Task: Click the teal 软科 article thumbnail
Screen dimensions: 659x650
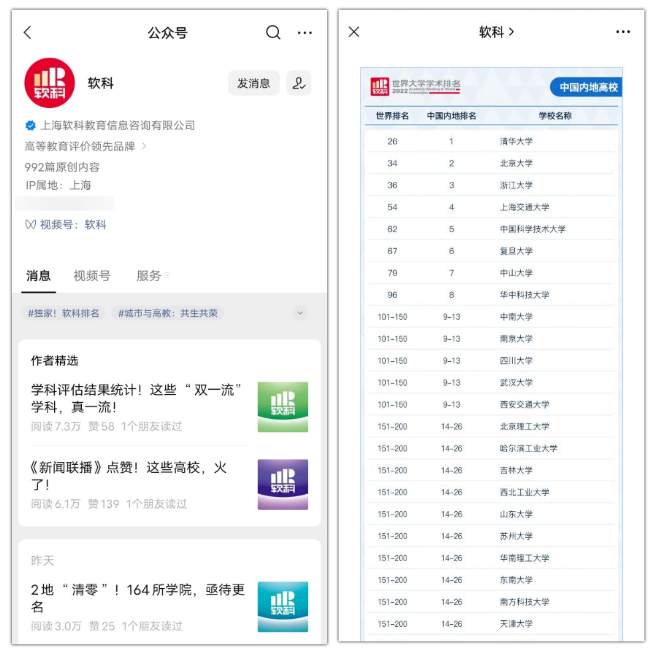Action: point(283,607)
